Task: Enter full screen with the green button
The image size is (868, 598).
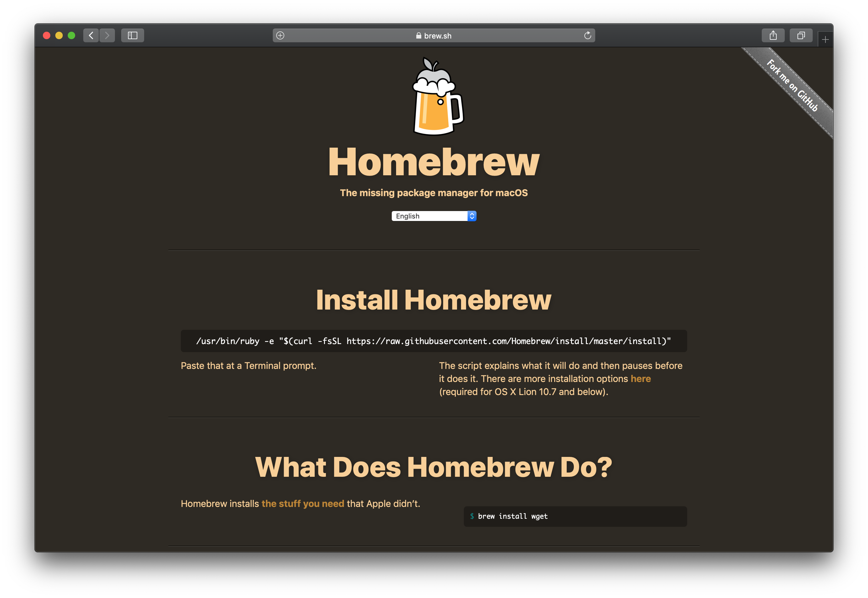Action: [x=71, y=36]
